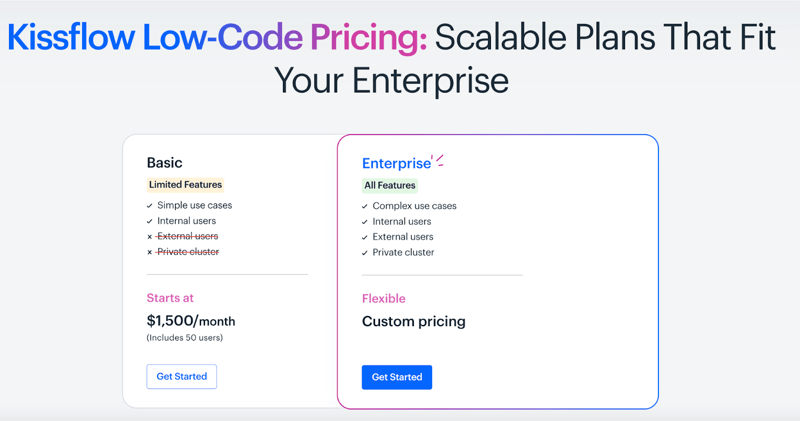800x421 pixels.
Task: Click the strikethrough External users text
Action: (188, 236)
